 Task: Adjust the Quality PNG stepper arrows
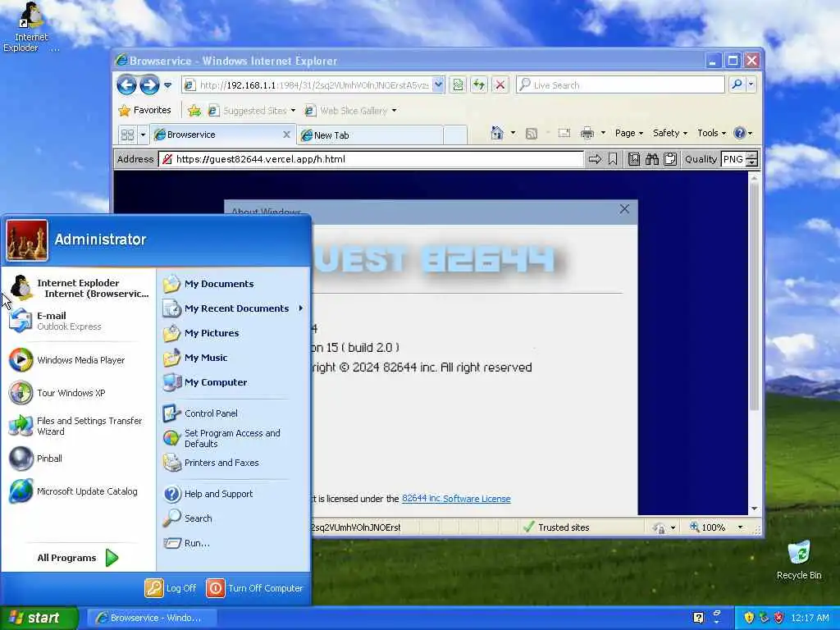tap(751, 159)
